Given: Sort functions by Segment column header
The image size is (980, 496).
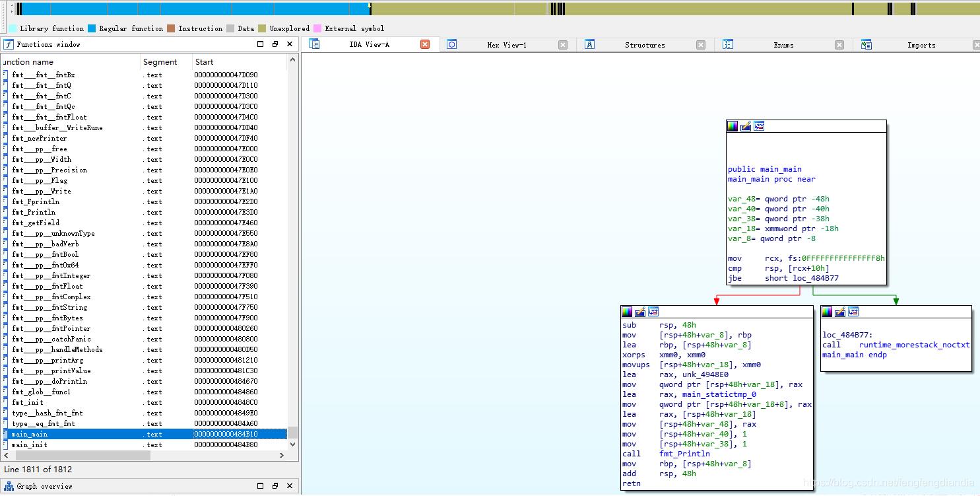Looking at the screenshot, I should (x=160, y=62).
